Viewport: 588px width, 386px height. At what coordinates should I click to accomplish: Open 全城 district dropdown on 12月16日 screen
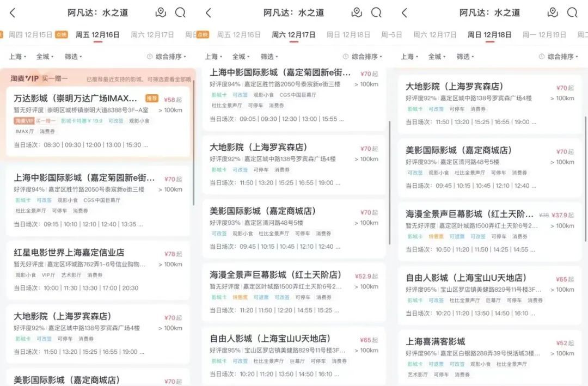pyautogui.click(x=45, y=57)
